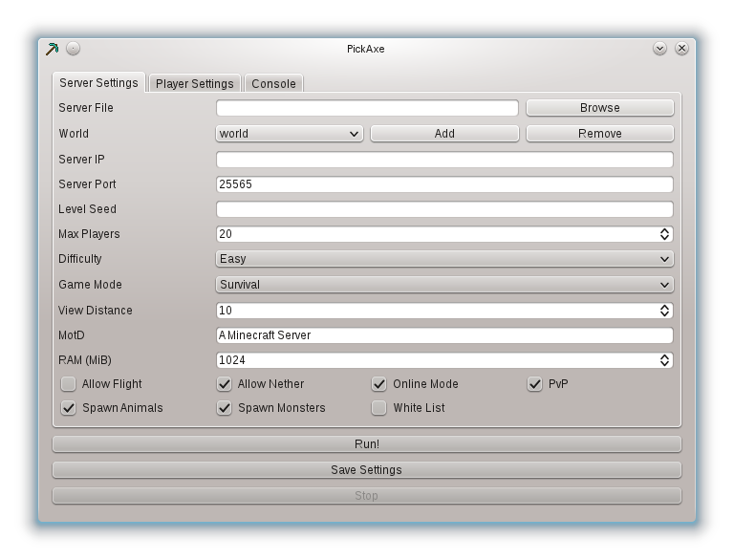734x560 pixels.
Task: Close PickAxe with the X titlebar button
Action: [x=682, y=48]
